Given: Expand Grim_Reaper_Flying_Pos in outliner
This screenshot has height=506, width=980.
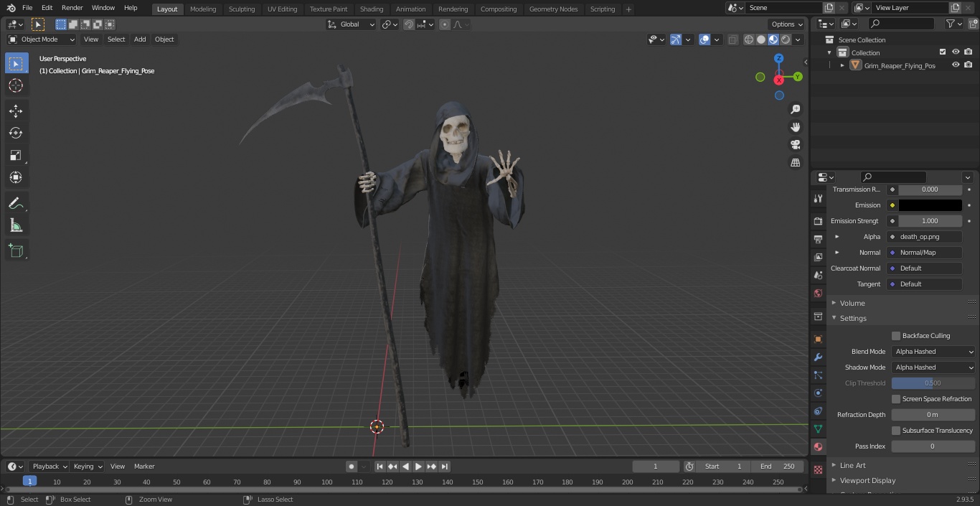Looking at the screenshot, I should point(842,65).
